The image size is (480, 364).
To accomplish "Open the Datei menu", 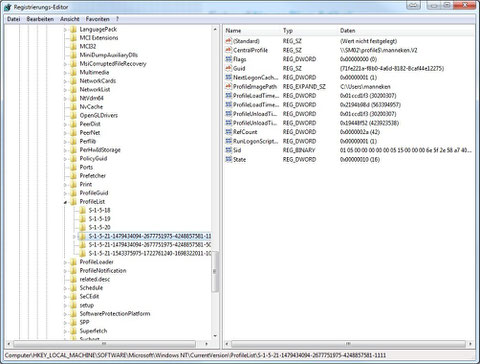I will 14,19.
